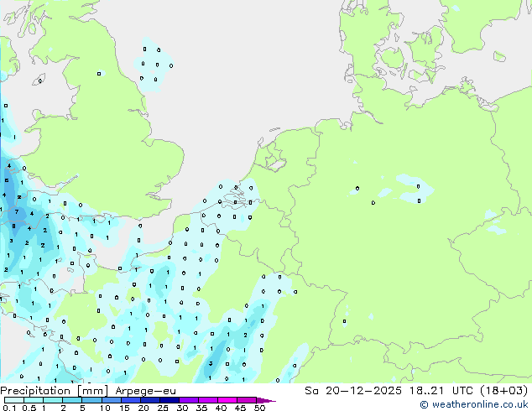Click the '18..21 UTC' time range
Image resolution: width=532 pixels, height=411 pixels.
tap(441, 391)
